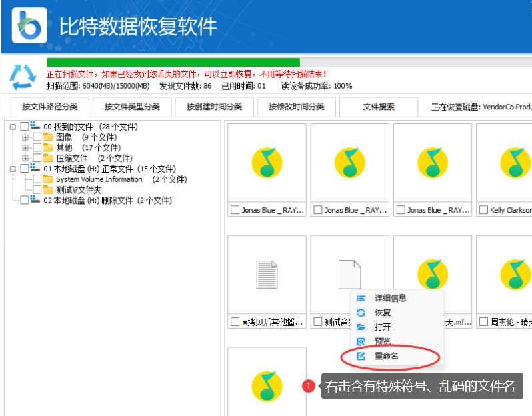Check the box for 02 本地磁盘 删除文件
532x416 pixels.
click(x=25, y=200)
